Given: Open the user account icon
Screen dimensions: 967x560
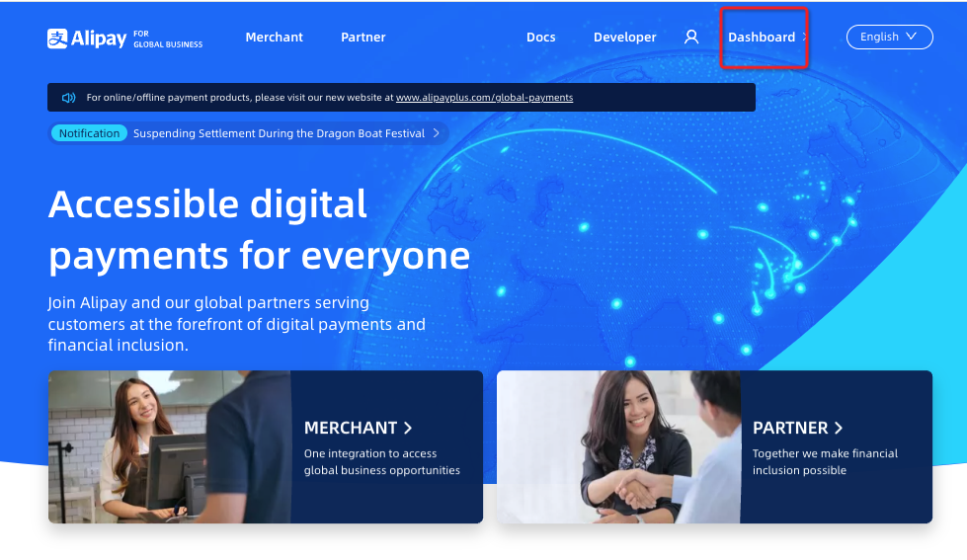Looking at the screenshot, I should click(691, 37).
